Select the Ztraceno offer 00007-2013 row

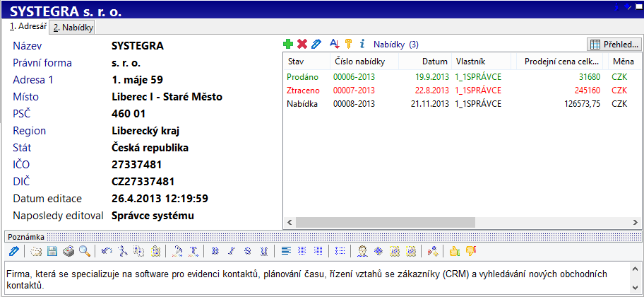[462, 90]
